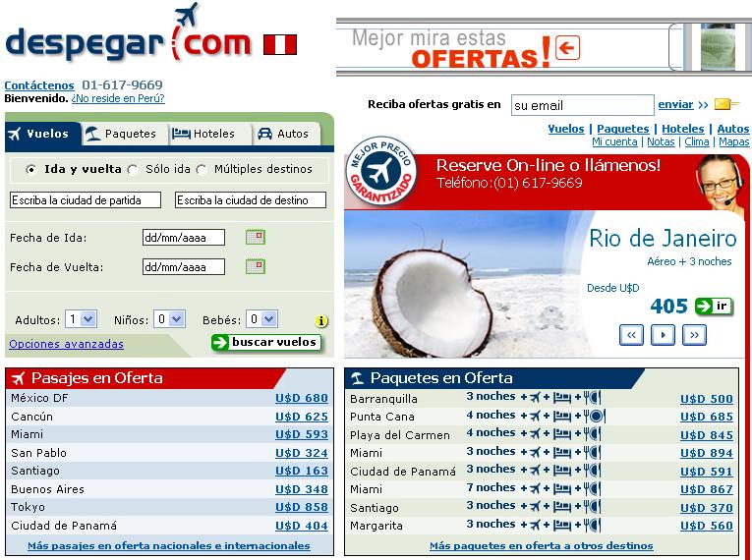The image size is (752, 560).
Task: Click the U$D 680 México DF price
Action: [x=302, y=398]
